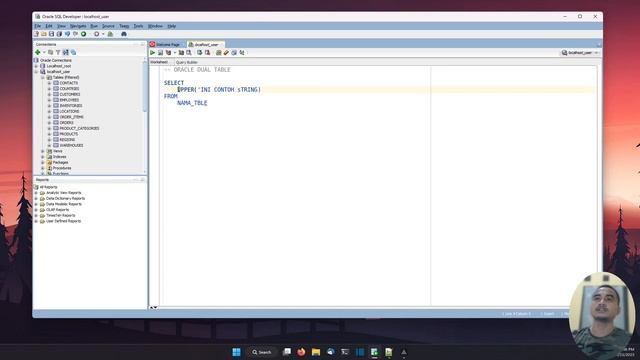
Task: Open the Navigate menu
Action: [x=78, y=26]
